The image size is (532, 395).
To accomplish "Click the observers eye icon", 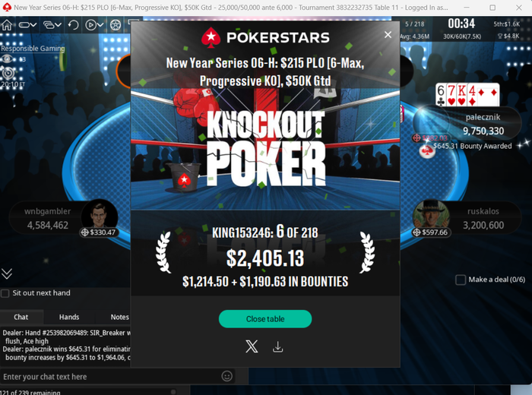I will click(x=7, y=59).
